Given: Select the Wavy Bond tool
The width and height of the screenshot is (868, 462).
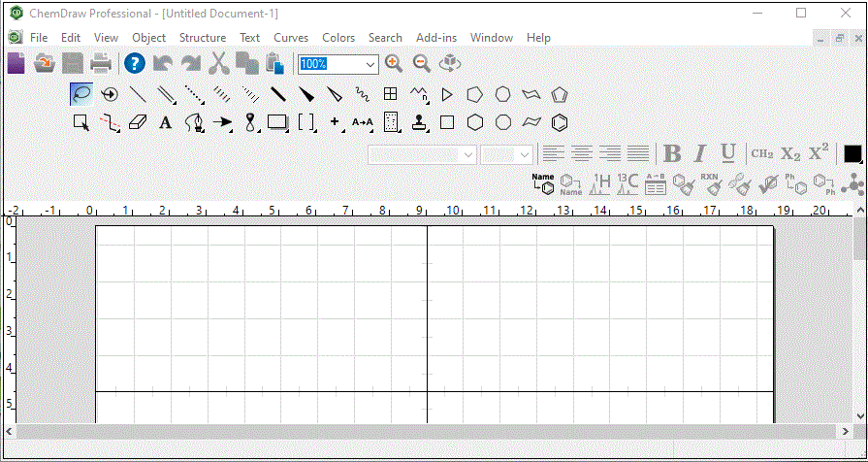Looking at the screenshot, I should tap(363, 94).
